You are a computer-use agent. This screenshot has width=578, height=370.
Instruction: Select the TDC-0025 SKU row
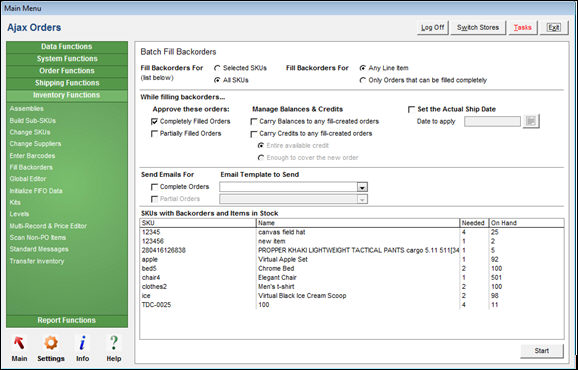(352, 305)
